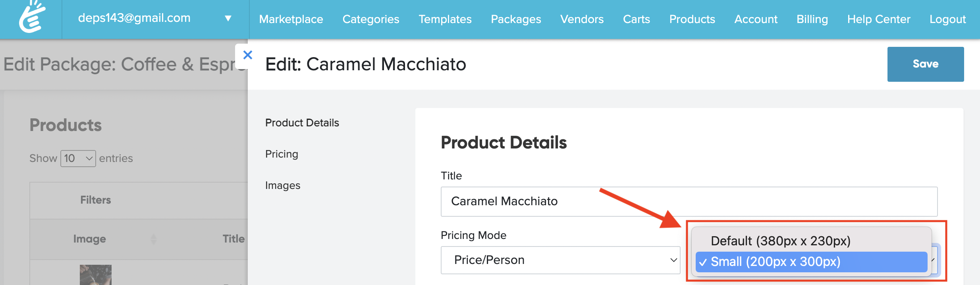This screenshot has height=285, width=980.
Task: Click the Title input field
Action: pos(689,201)
